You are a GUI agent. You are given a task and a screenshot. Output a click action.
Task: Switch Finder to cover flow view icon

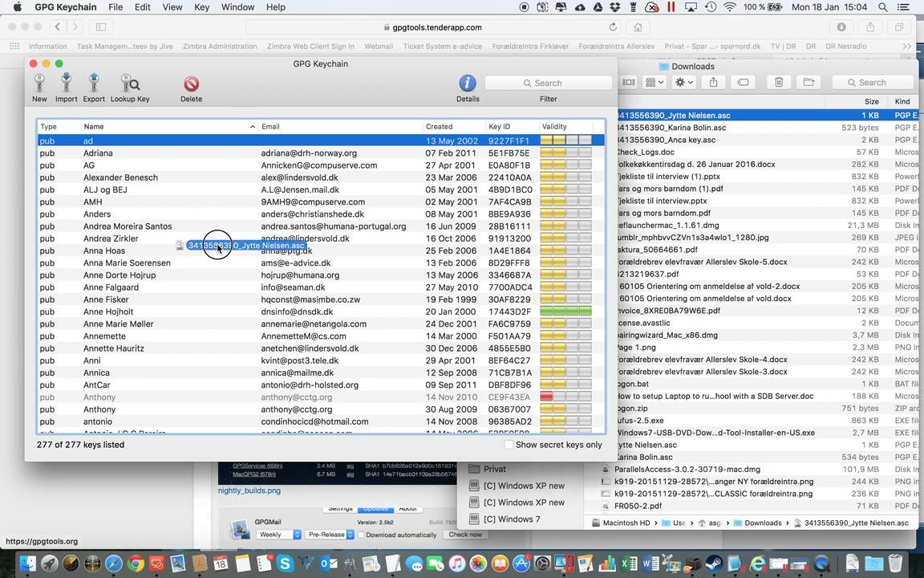coord(629,83)
